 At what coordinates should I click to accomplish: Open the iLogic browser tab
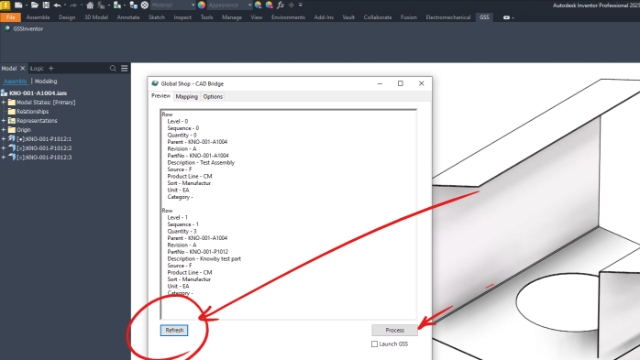tap(37, 68)
